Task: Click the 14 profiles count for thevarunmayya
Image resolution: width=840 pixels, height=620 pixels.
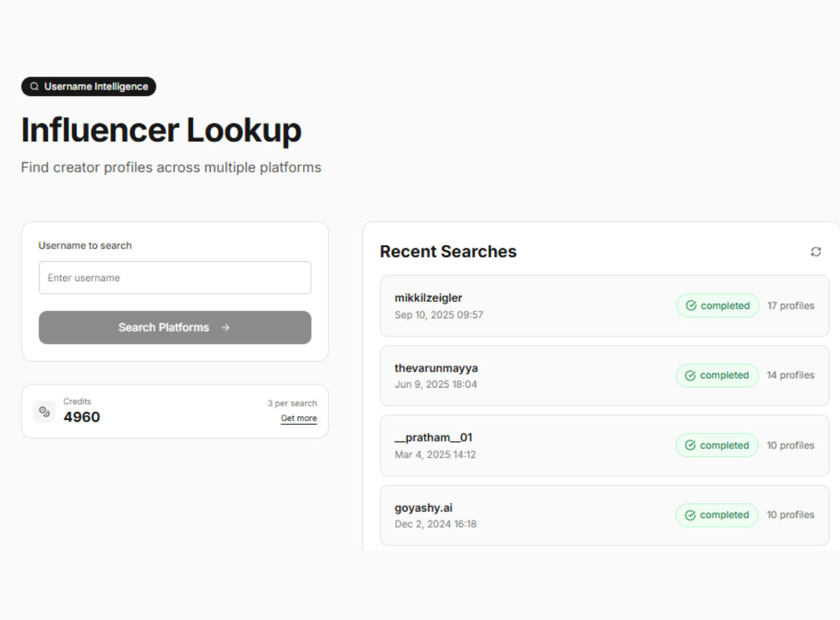Action: 790,375
